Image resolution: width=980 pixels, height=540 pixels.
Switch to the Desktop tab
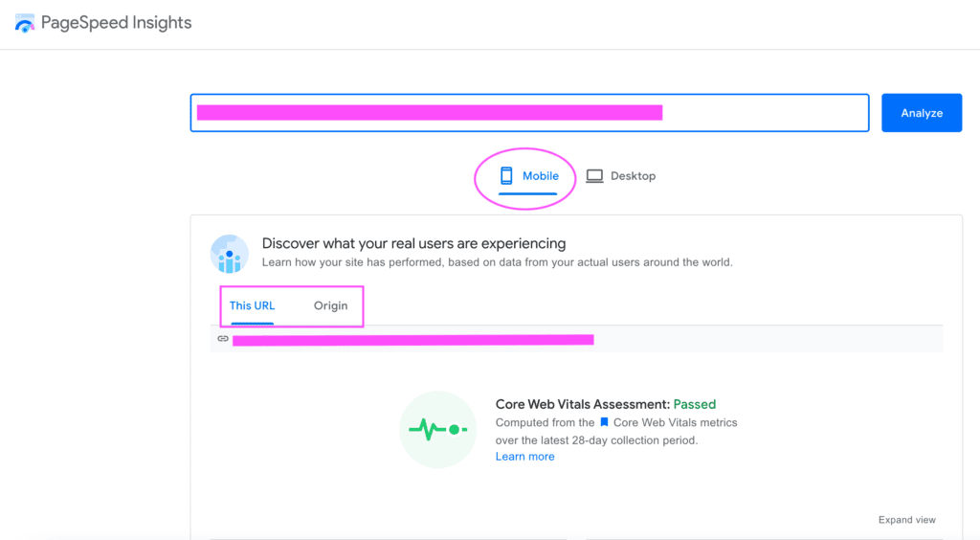click(620, 176)
